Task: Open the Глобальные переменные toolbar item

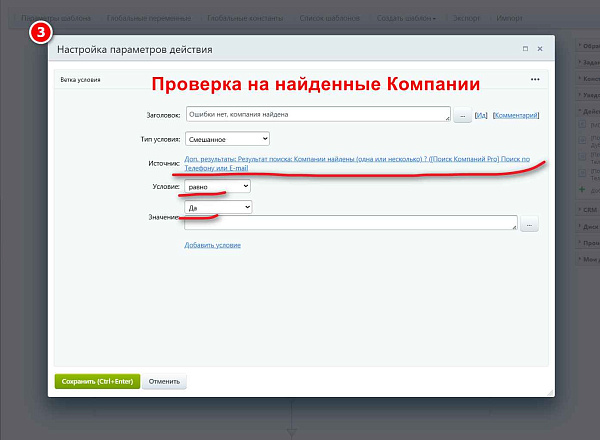Action: click(149, 18)
